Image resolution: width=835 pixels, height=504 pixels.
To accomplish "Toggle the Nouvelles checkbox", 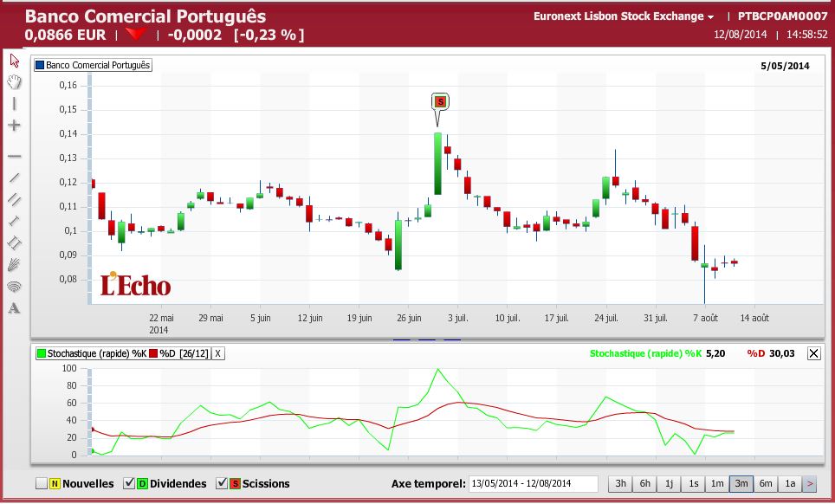I will 42,483.
